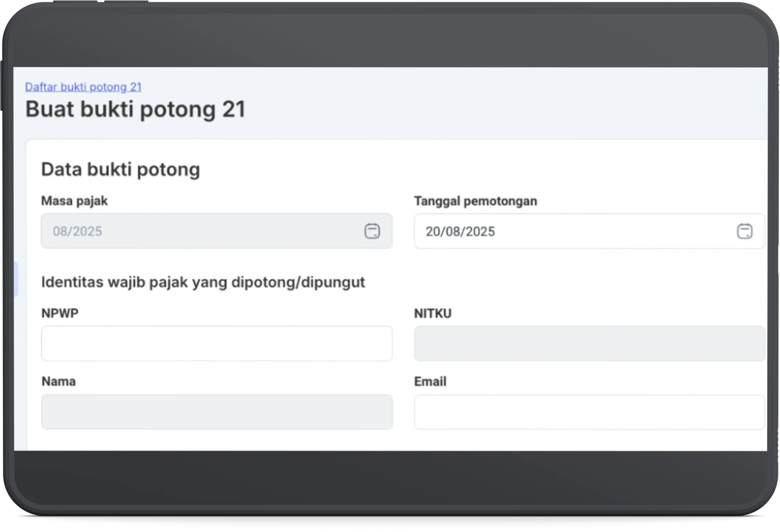
Task: Select the 08/2025 text in Masa pajak
Action: (77, 231)
